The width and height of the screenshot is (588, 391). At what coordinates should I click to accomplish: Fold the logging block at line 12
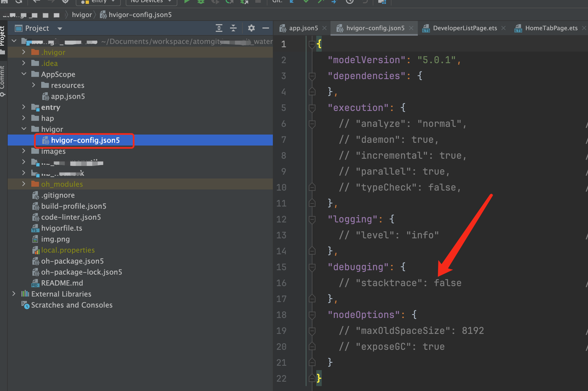(x=312, y=219)
